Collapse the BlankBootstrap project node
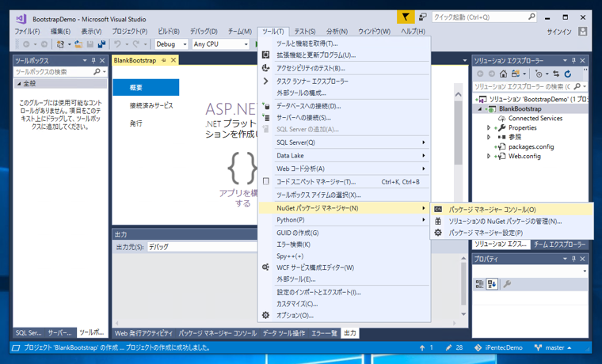Screen dimensions: 602x364 (480, 109)
